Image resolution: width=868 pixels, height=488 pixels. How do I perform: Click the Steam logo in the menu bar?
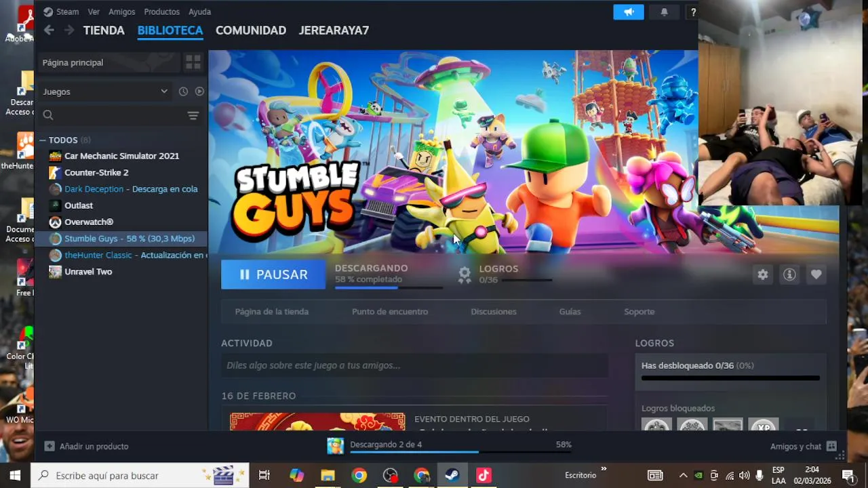(x=47, y=12)
